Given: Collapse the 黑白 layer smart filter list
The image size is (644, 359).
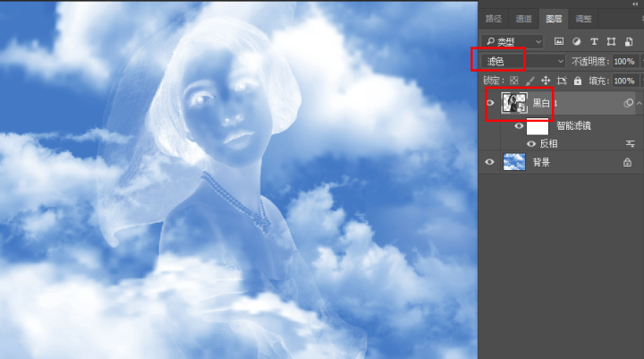Looking at the screenshot, I should click(639, 104).
